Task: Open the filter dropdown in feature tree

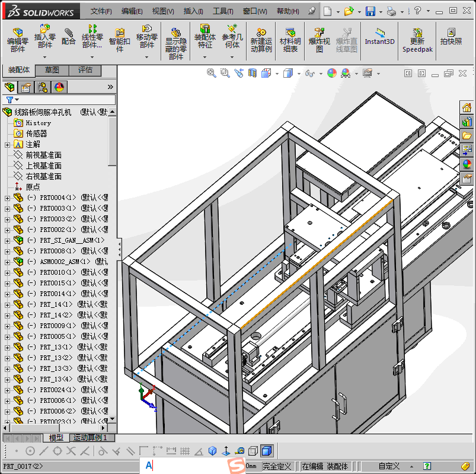Action: pos(17,99)
